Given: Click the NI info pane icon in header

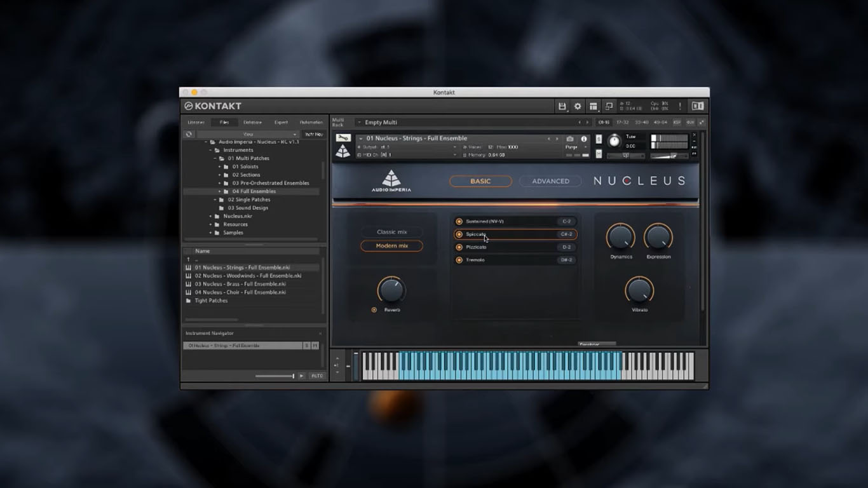Looking at the screenshot, I should coord(698,106).
